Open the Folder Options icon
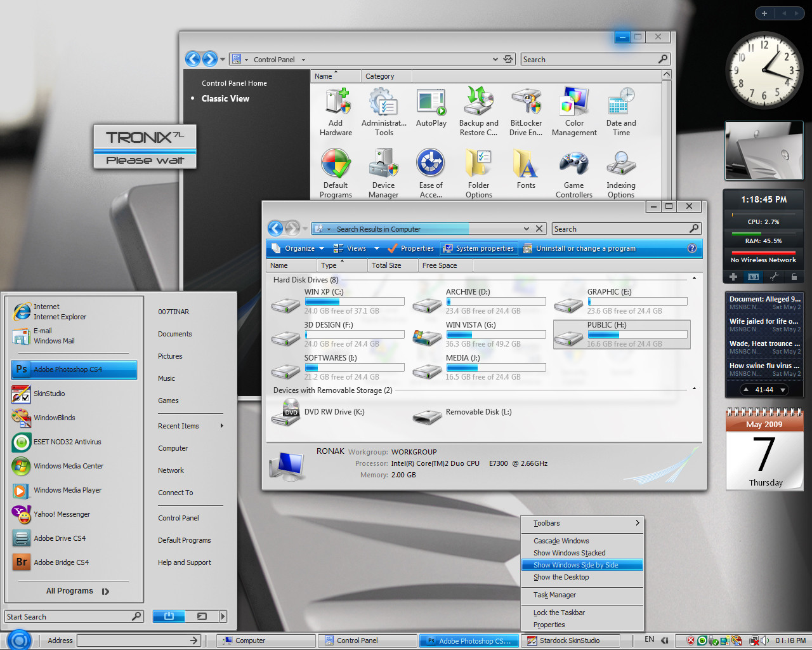Screen dimensions: 812x650 click(x=479, y=173)
